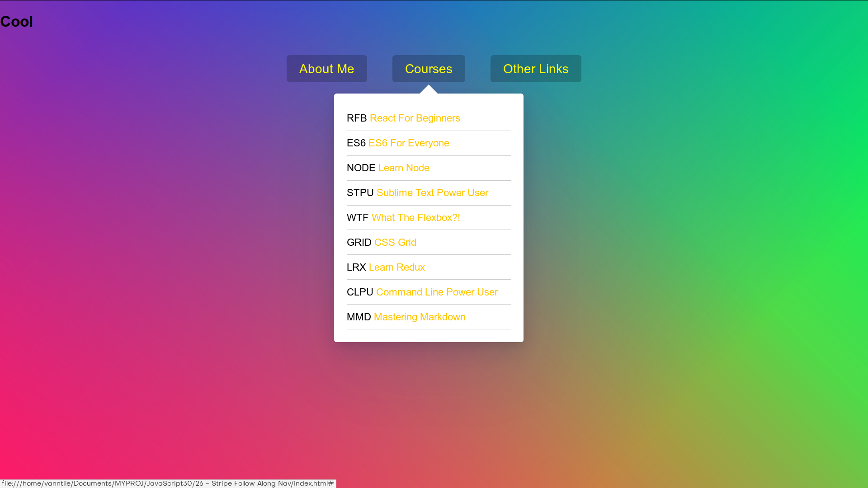
Task: Open the Mastering Markdown course
Action: coord(420,317)
